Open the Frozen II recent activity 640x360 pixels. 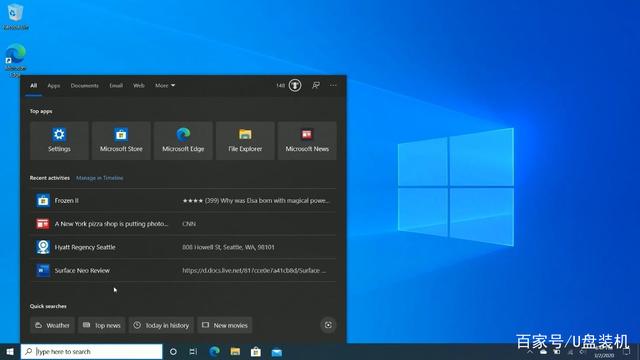pyautogui.click(x=183, y=200)
